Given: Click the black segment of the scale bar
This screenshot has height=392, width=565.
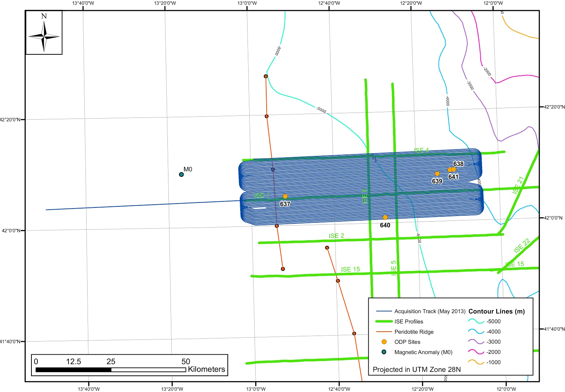Looking at the screenshot, I should coord(73,370).
